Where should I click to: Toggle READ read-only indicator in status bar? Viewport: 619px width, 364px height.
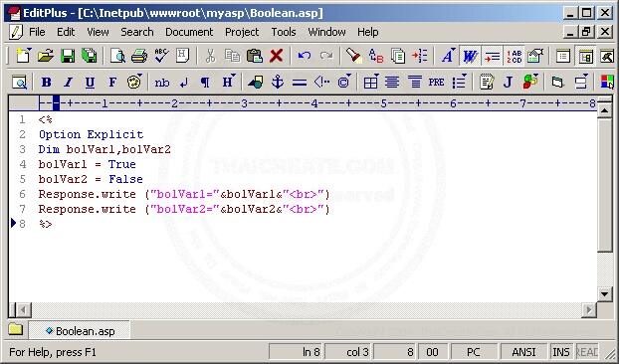pos(587,352)
